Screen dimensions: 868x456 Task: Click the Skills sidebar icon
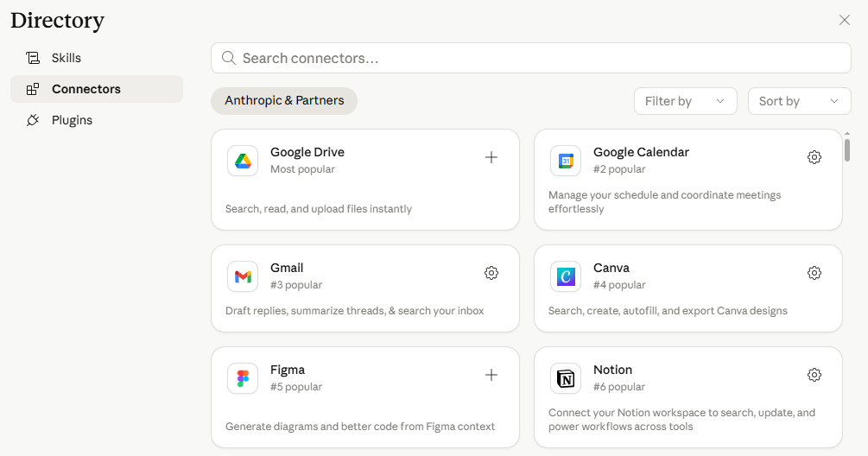(33, 58)
